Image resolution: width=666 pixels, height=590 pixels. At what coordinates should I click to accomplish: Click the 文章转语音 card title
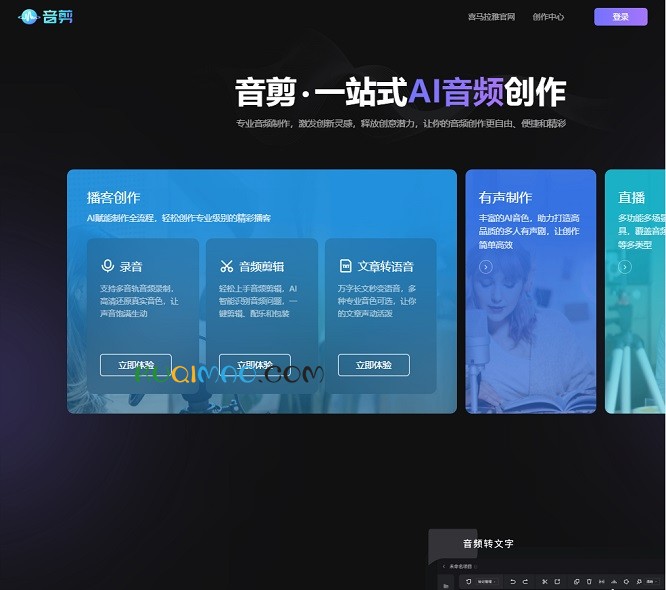click(385, 267)
